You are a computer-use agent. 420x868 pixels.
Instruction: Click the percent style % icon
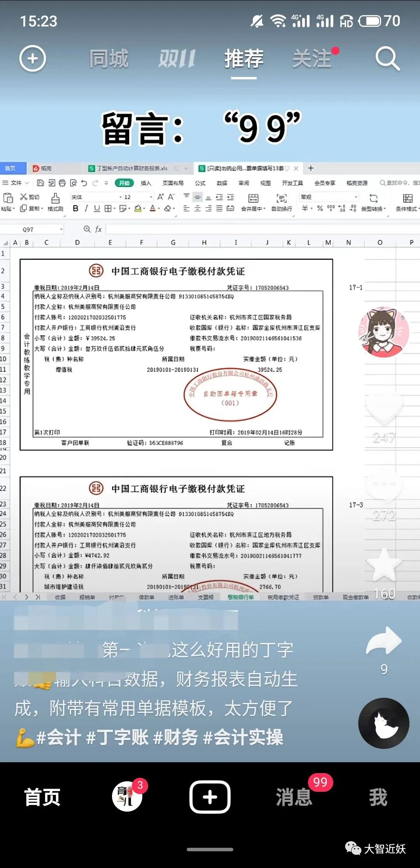coord(320,208)
